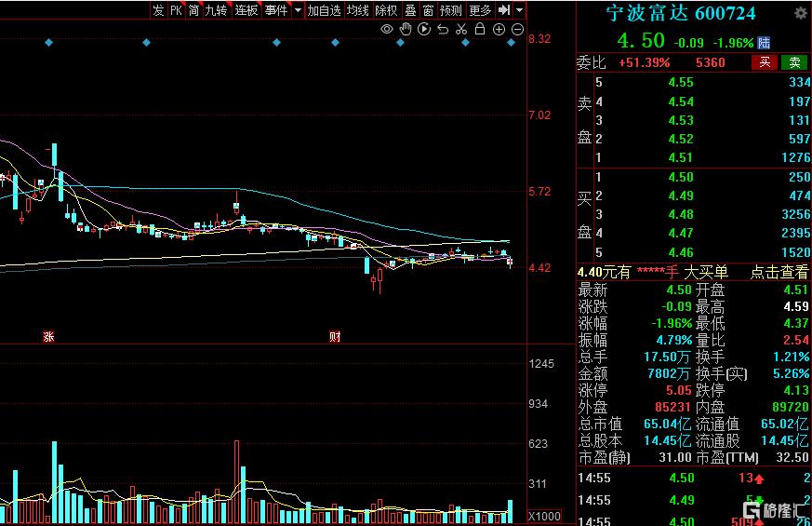Click the 涨停 price 5.05

coord(678,390)
